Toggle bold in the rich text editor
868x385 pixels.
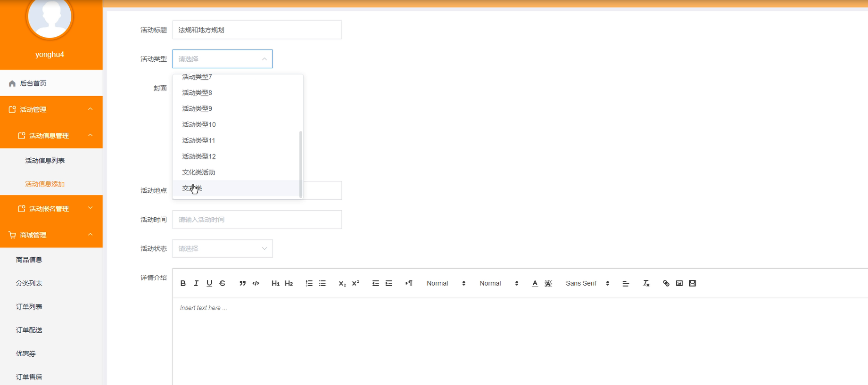click(x=183, y=283)
